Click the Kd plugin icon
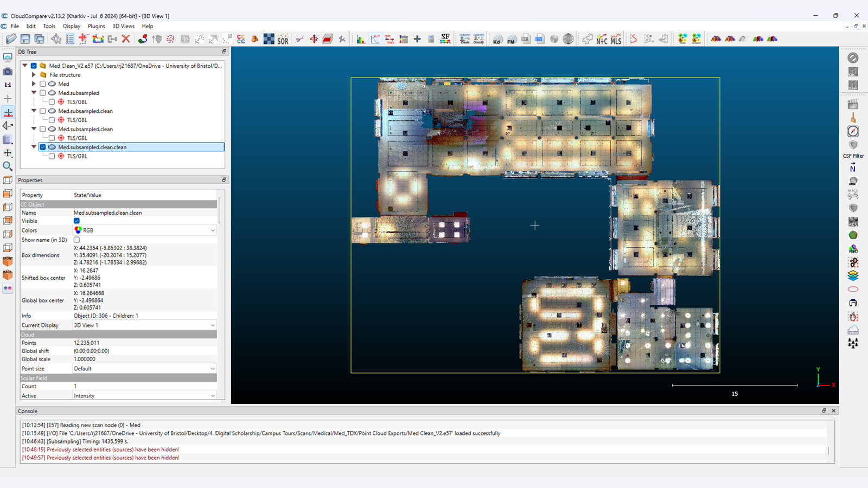This screenshot has width=868, height=488. coord(497,39)
